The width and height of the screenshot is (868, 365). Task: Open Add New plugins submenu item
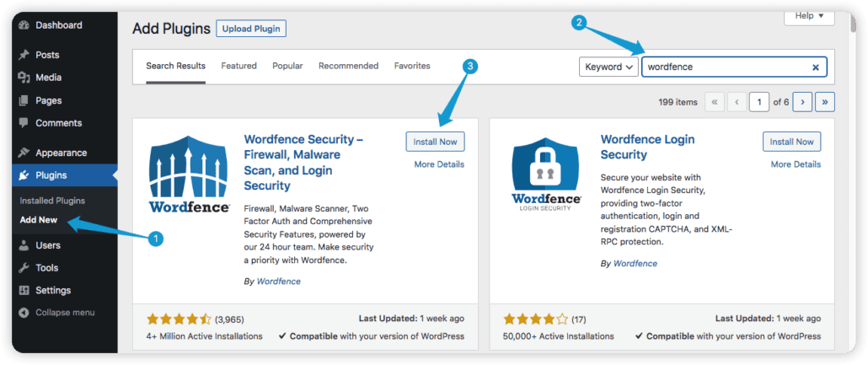[38, 220]
